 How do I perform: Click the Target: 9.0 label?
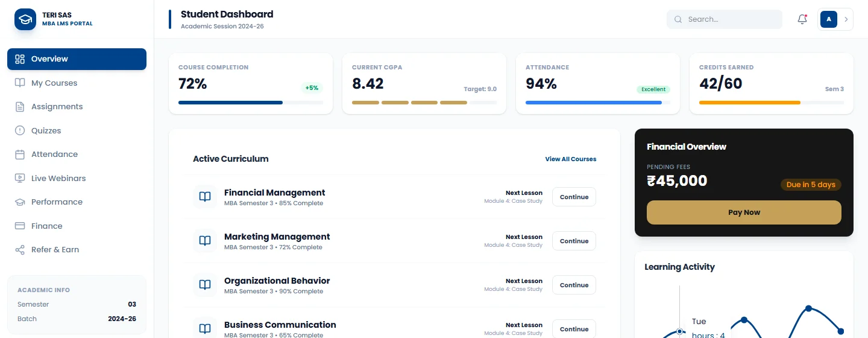click(x=480, y=89)
